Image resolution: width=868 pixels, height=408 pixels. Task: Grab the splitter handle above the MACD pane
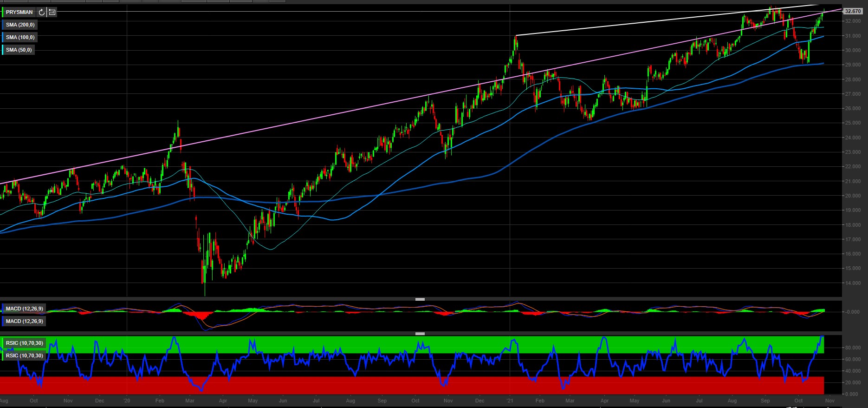(x=420, y=299)
